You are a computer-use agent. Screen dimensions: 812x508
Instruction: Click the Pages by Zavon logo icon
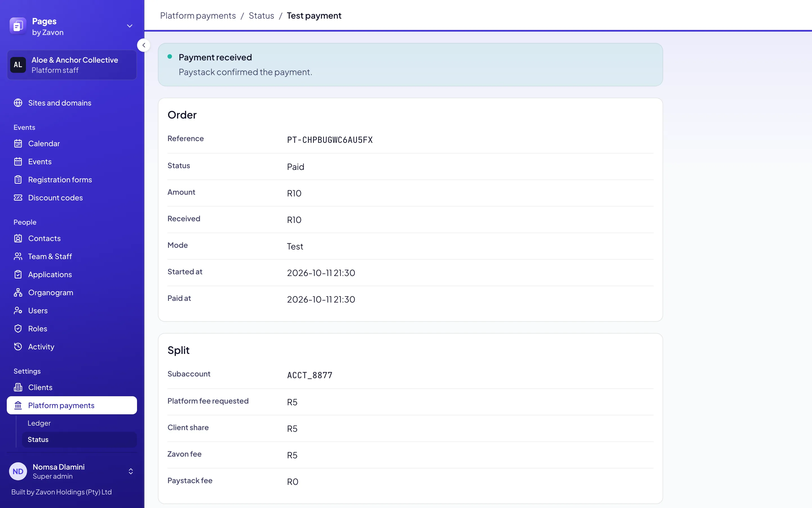pos(18,26)
